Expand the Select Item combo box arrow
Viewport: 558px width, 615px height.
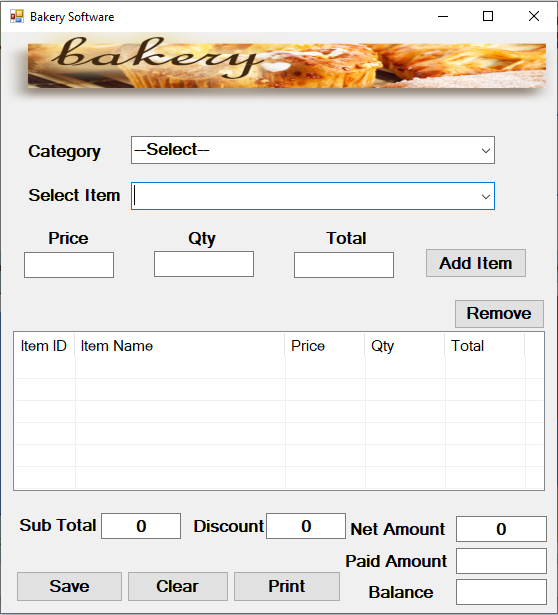[x=485, y=197]
